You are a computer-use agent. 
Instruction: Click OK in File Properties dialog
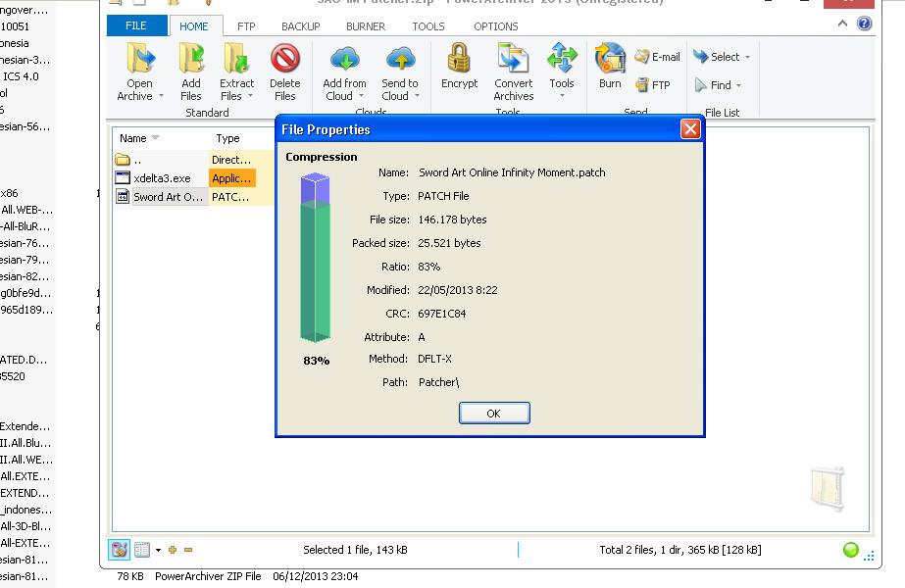(x=494, y=414)
